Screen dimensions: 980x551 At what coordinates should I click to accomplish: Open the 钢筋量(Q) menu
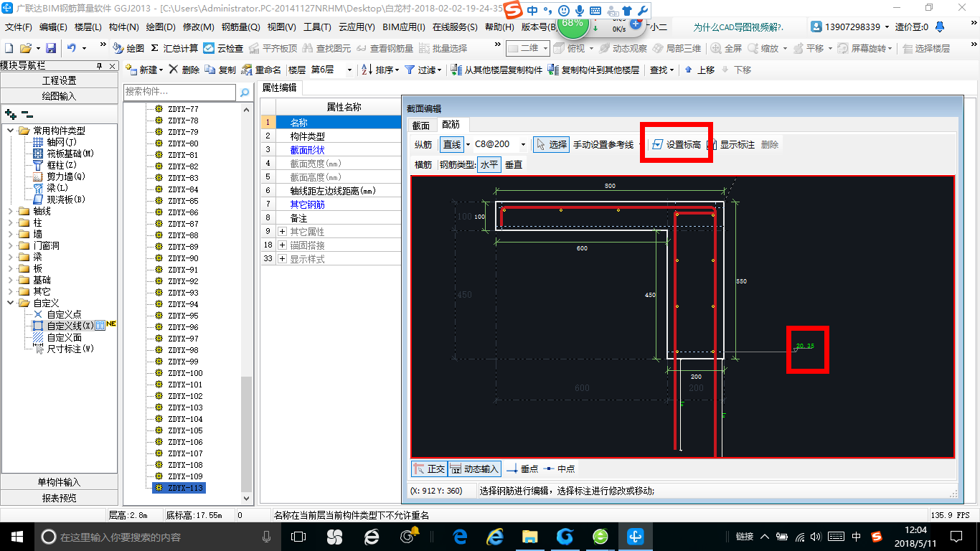pyautogui.click(x=240, y=27)
